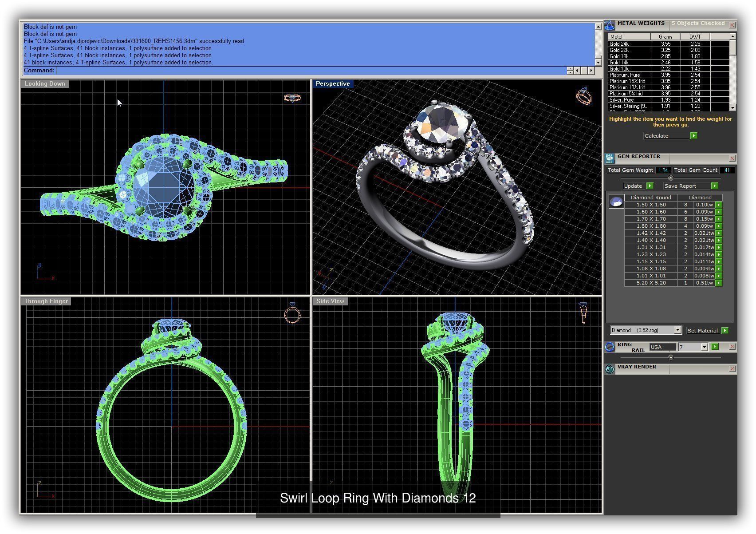The height and width of the screenshot is (534, 756).
Task: Click the green arrow on 1.40 X 1.40 row
Action: [x=719, y=241]
